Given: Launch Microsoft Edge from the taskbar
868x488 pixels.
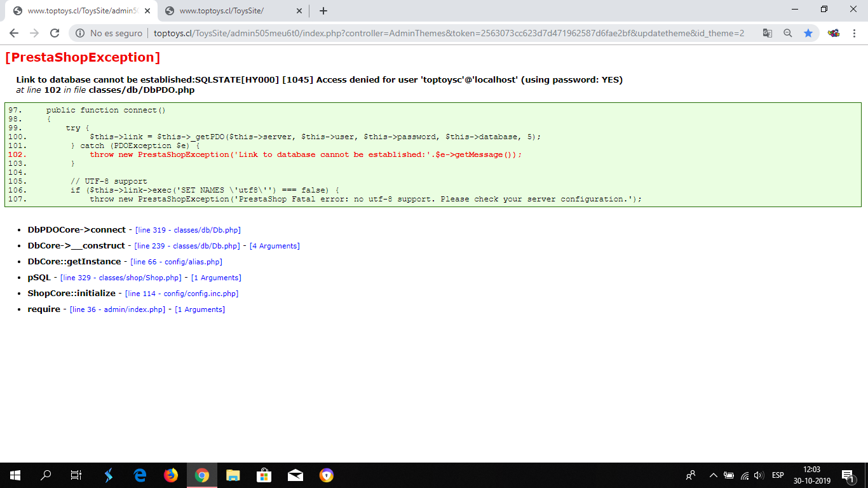Looking at the screenshot, I should 140,475.
